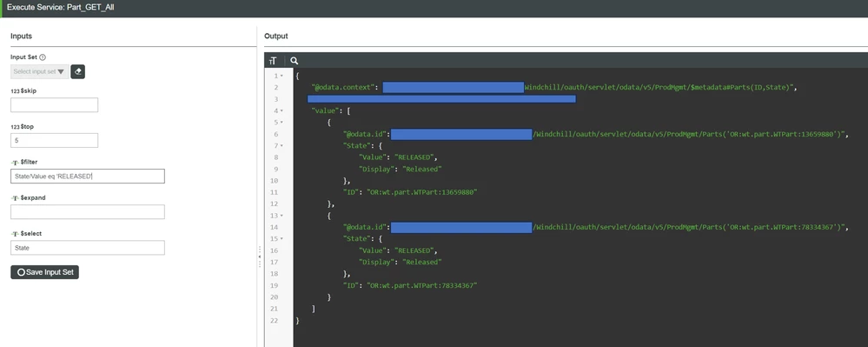Viewport: 868px width, 347px height.
Task: Click the "Released" display text on line 17
Action: click(421, 262)
